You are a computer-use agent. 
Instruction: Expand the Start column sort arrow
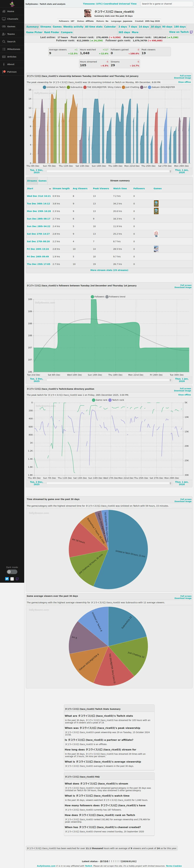point(50,189)
